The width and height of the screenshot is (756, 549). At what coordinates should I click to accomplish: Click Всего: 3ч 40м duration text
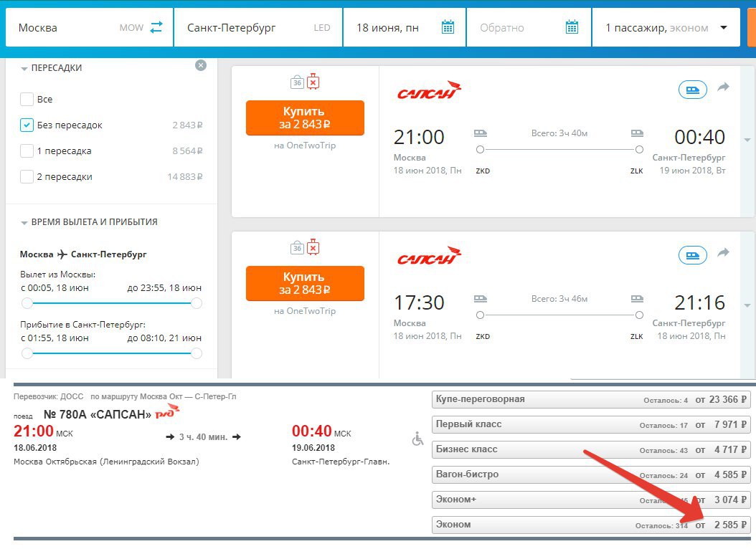pos(559,133)
